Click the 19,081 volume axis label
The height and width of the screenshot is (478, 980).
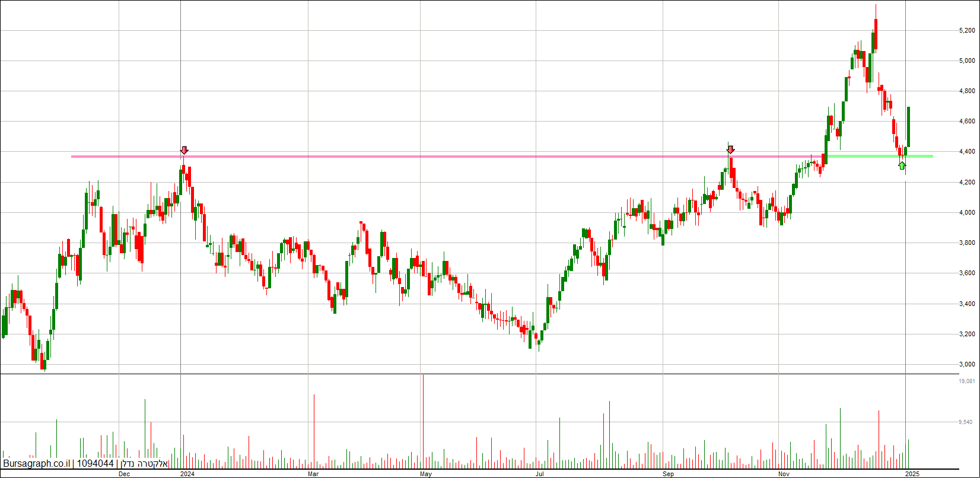[967, 381]
